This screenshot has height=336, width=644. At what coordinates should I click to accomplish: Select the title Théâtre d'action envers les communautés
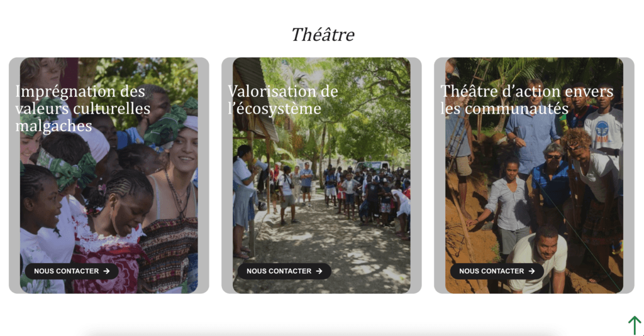click(x=527, y=100)
